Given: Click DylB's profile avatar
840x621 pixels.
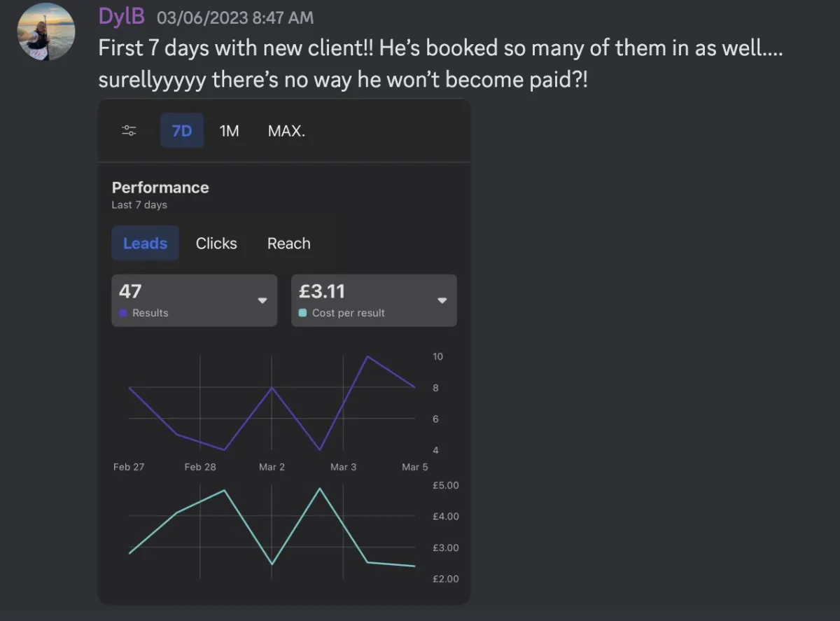Looking at the screenshot, I should tap(45, 32).
